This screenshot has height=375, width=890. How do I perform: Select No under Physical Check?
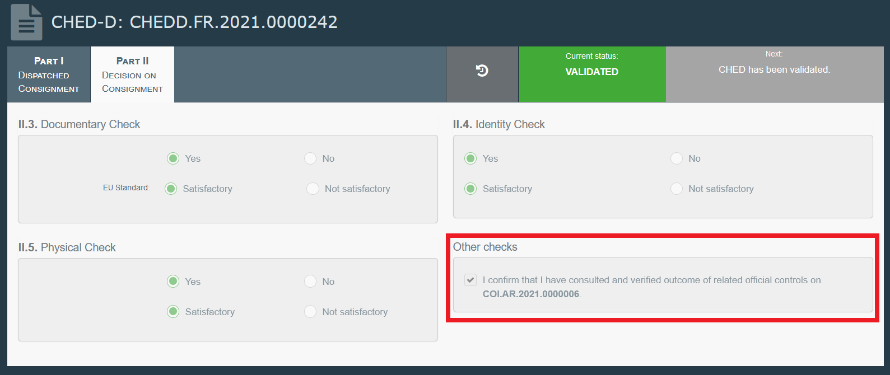[310, 281]
